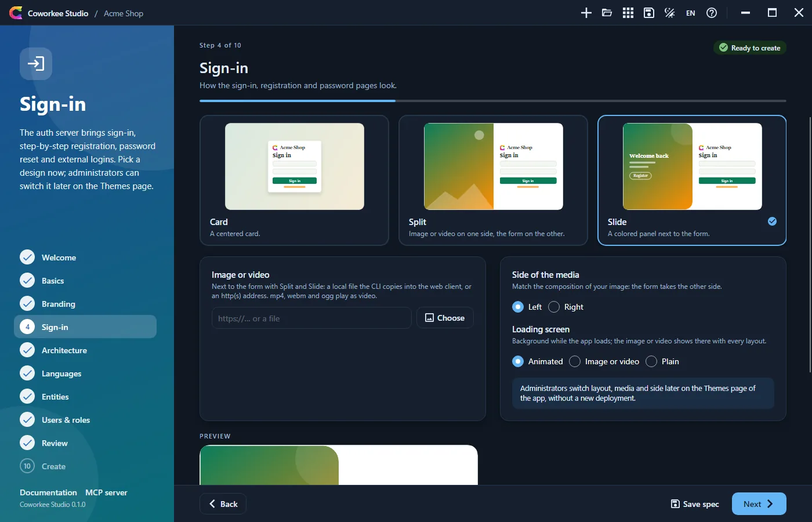The image size is (812, 522).
Task: Click the checkmark icon beside Welcome
Action: pyautogui.click(x=27, y=257)
